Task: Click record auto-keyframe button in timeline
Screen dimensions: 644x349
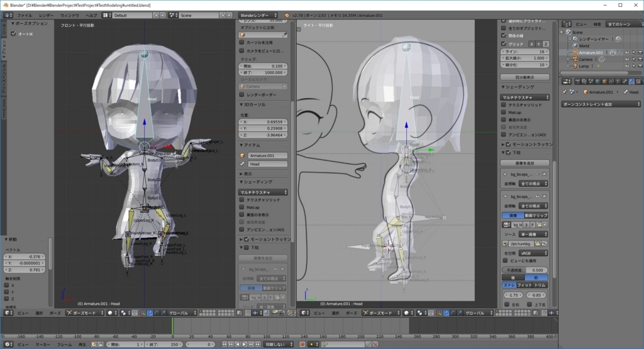Action: coord(303,344)
